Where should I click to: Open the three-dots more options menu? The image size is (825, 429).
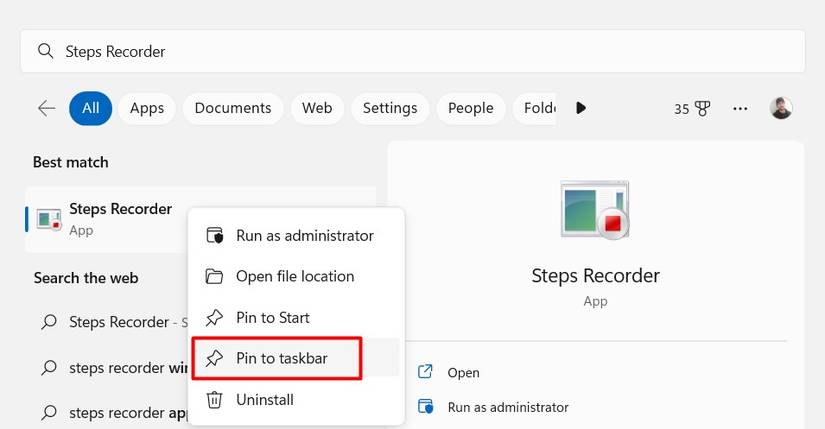[x=740, y=108]
